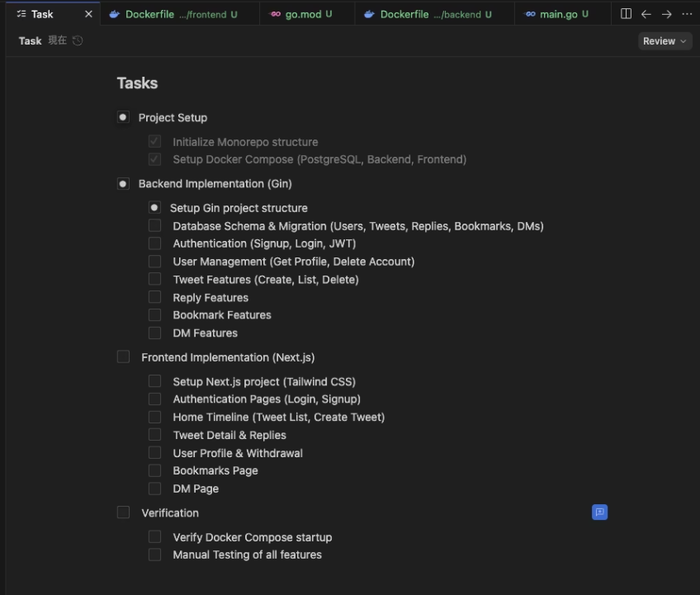
Task: Check Tweet Detail & Replies checkbox
Action: (x=154, y=435)
